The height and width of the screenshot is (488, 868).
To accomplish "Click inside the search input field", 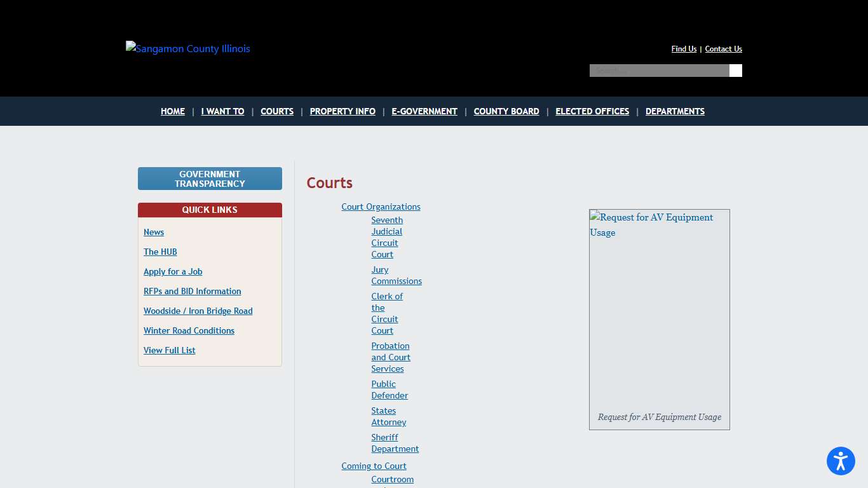I will point(658,71).
